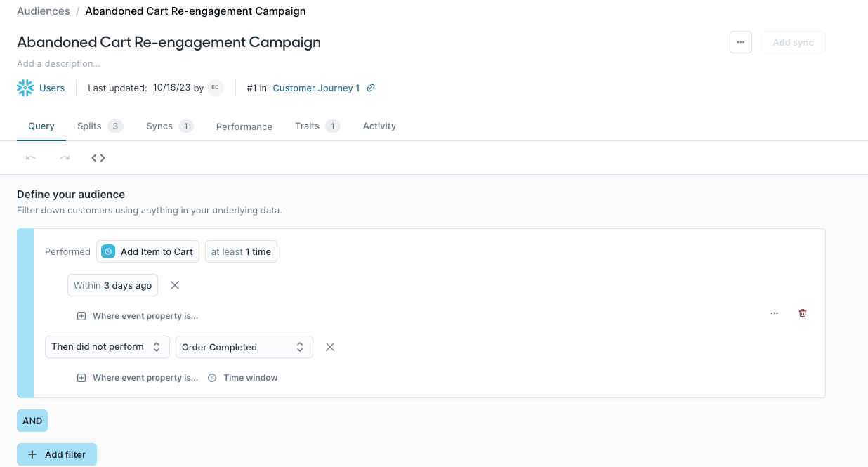This screenshot has height=467, width=868.
Task: Click the Add Item to Cart event icon
Action: click(107, 251)
